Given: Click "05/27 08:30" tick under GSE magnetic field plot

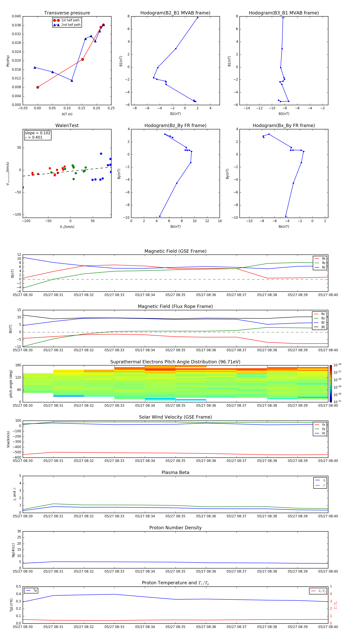Looking at the screenshot, I should click(23, 295).
